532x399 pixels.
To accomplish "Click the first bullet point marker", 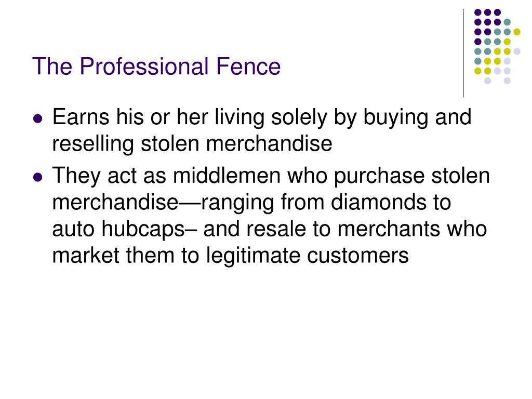I will (x=37, y=119).
